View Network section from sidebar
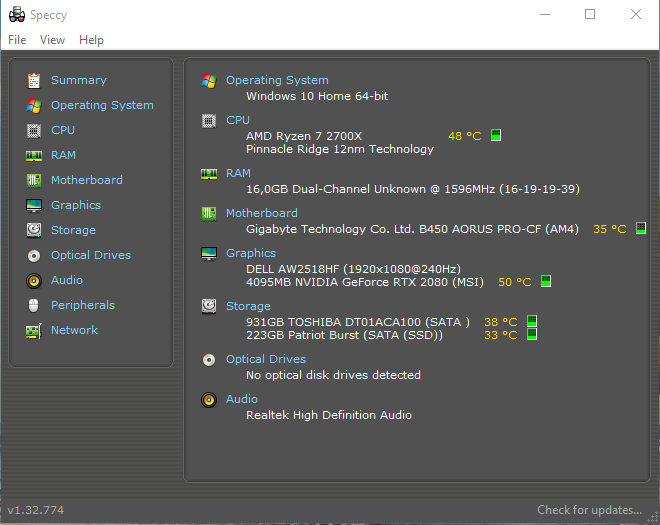Viewport: 660px width, 525px height. click(75, 330)
